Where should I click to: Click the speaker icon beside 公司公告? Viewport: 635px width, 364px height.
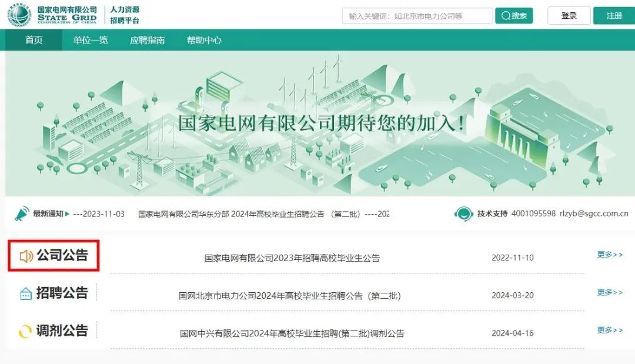[x=26, y=256]
